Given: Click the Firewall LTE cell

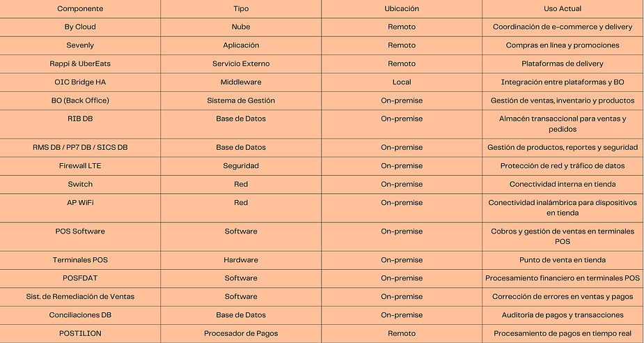Looking at the screenshot, I should click(x=80, y=166).
